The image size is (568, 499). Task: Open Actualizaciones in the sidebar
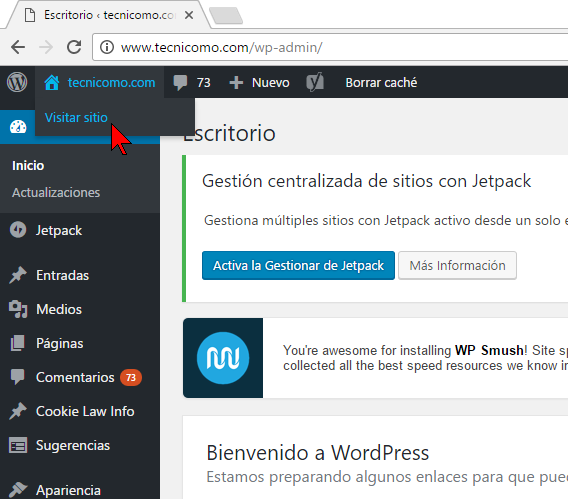[56, 192]
